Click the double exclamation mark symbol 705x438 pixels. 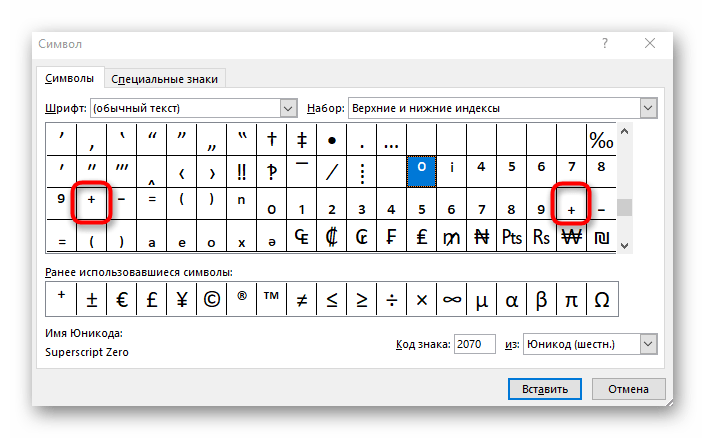[241, 171]
